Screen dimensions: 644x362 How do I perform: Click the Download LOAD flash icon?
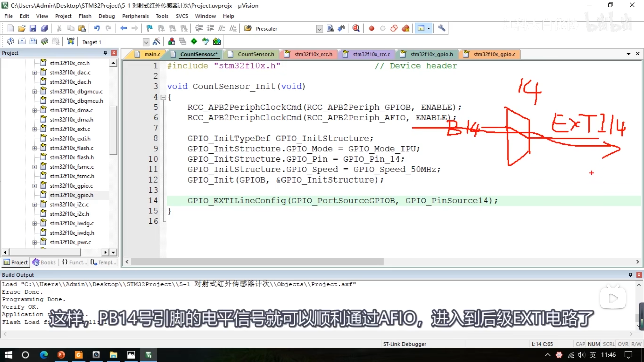pyautogui.click(x=71, y=41)
